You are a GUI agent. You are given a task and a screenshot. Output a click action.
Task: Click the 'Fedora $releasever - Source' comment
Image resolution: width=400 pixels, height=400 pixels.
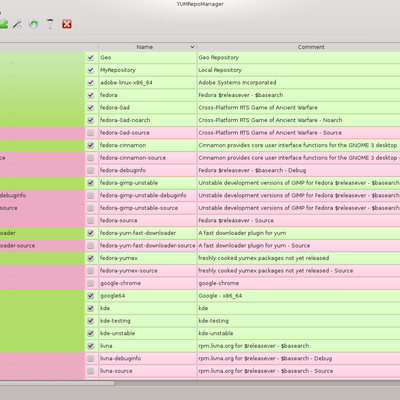[x=299, y=220]
